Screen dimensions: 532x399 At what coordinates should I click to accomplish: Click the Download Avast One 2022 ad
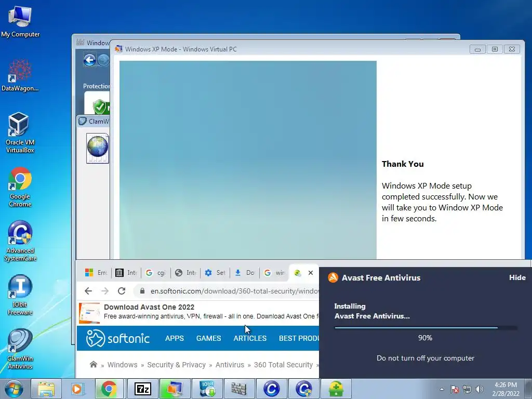198,312
